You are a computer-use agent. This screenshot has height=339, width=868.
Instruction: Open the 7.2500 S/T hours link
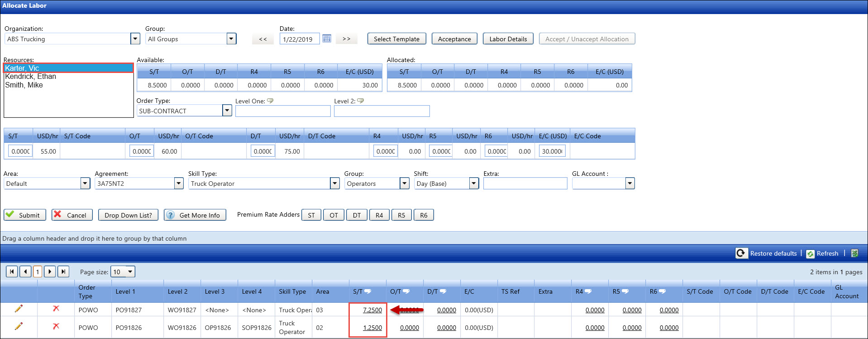point(372,310)
